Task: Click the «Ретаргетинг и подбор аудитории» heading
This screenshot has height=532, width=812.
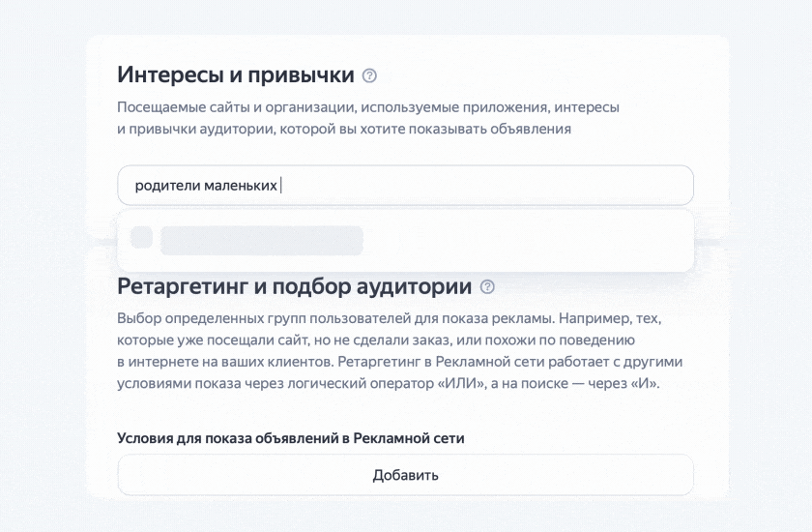Action: tap(294, 287)
